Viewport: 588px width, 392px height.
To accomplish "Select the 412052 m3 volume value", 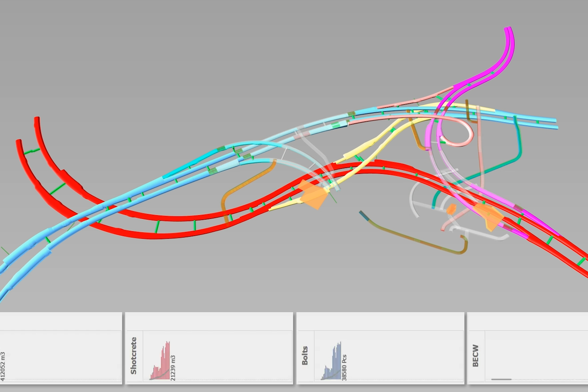I will pyautogui.click(x=3, y=366).
